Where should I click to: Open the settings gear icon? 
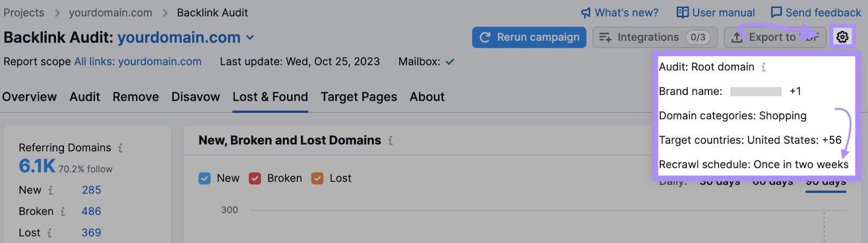[x=842, y=37]
